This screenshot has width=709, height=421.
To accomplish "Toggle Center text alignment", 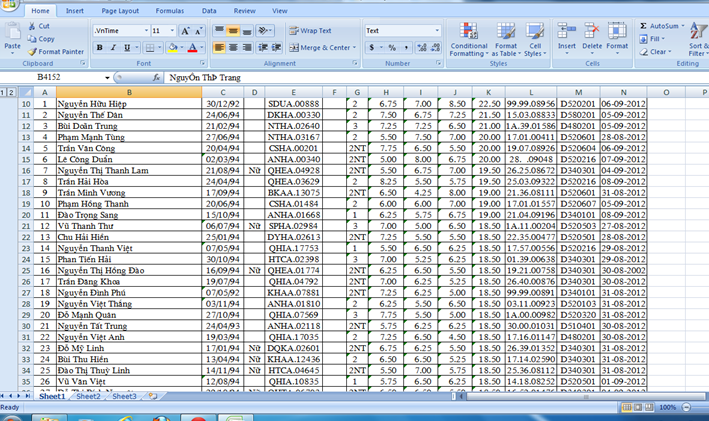I will (233, 47).
